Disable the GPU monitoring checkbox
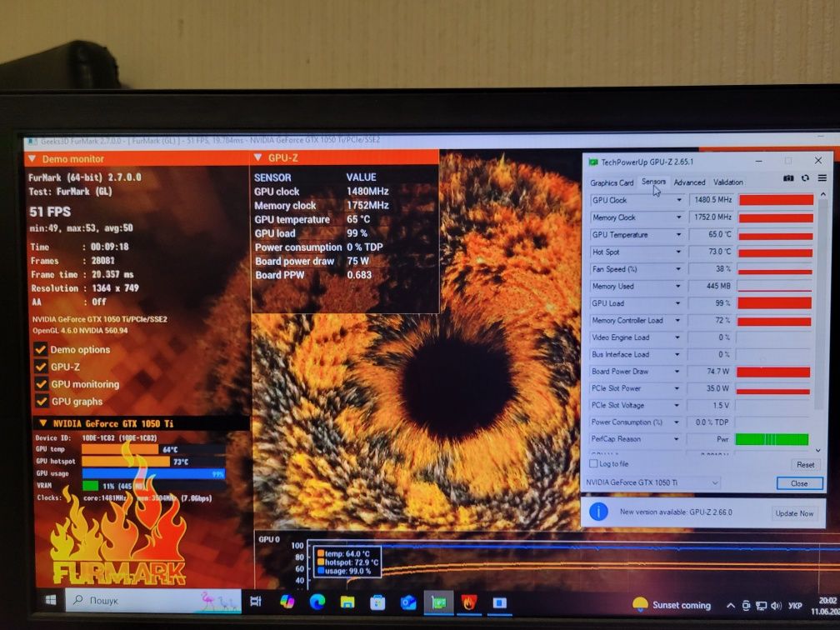Screen dimensions: 840x630 point(41,384)
